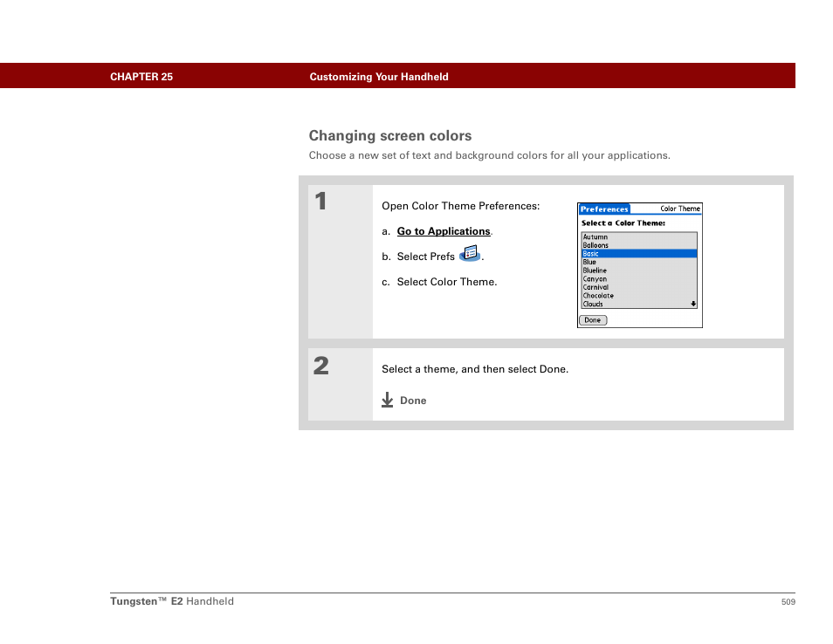Click the Done down-arrow icon in step 2

[x=388, y=400]
